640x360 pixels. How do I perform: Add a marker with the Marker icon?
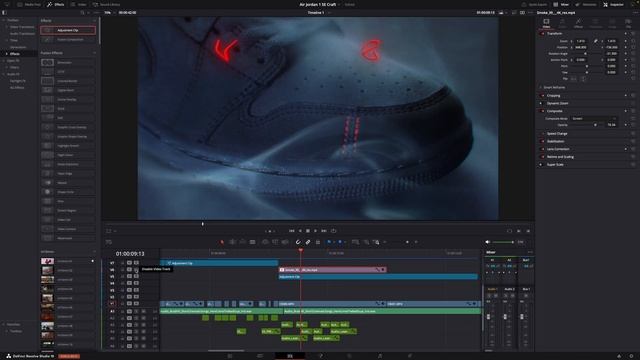click(340, 242)
